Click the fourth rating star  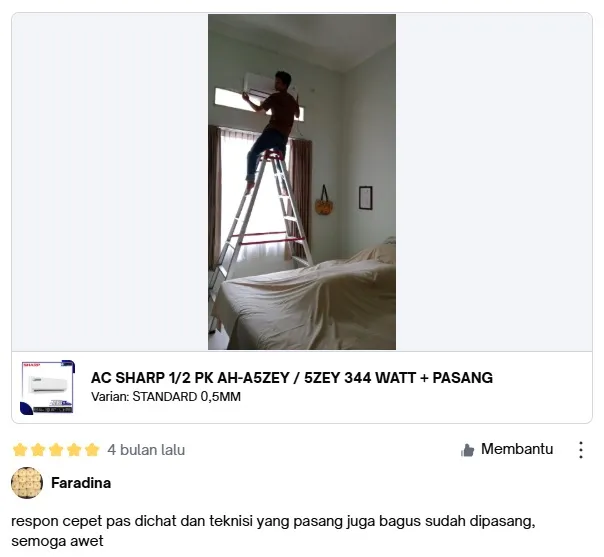(x=74, y=450)
